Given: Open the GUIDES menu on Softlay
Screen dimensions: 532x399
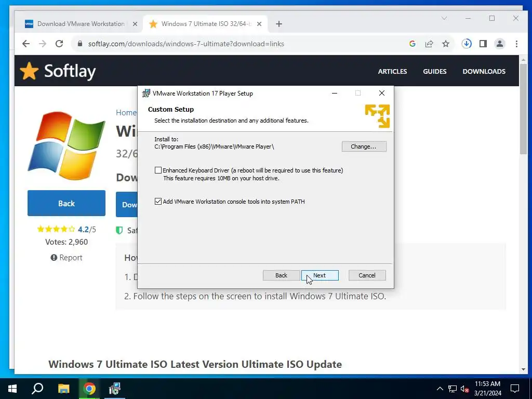Looking at the screenshot, I should 435,72.
